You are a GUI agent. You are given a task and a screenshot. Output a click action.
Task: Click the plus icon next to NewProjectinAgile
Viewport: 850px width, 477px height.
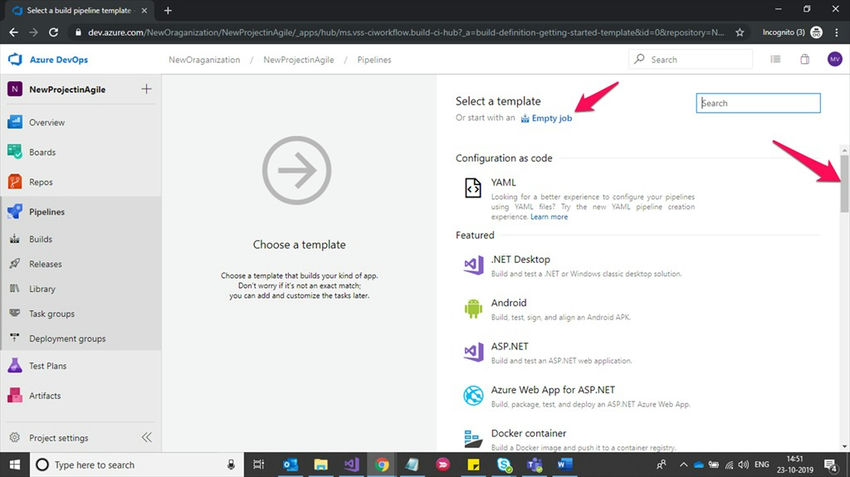coord(146,89)
